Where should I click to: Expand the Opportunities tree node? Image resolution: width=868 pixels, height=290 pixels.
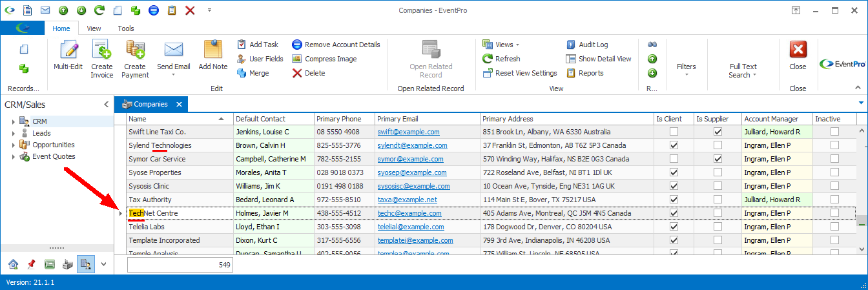13,145
